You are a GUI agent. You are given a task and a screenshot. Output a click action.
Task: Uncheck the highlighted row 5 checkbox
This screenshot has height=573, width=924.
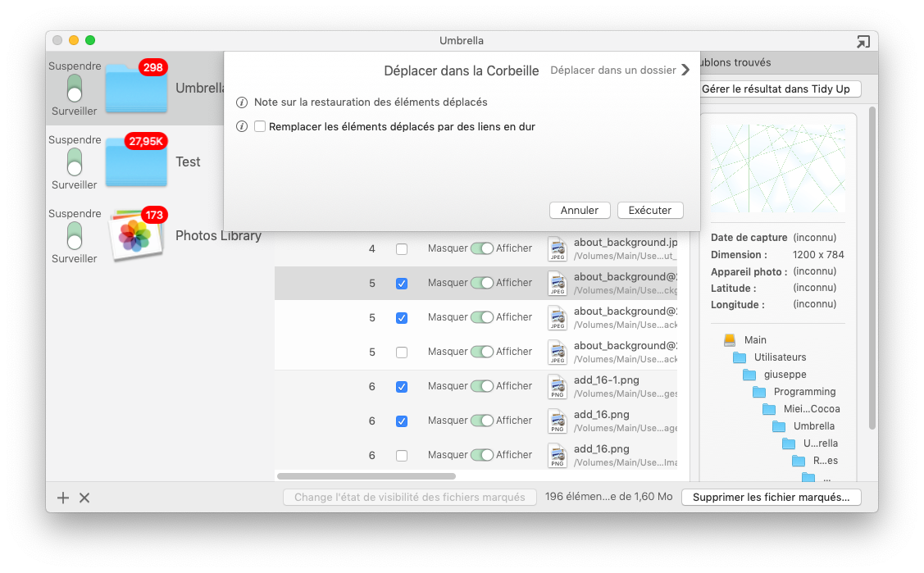pos(402,284)
